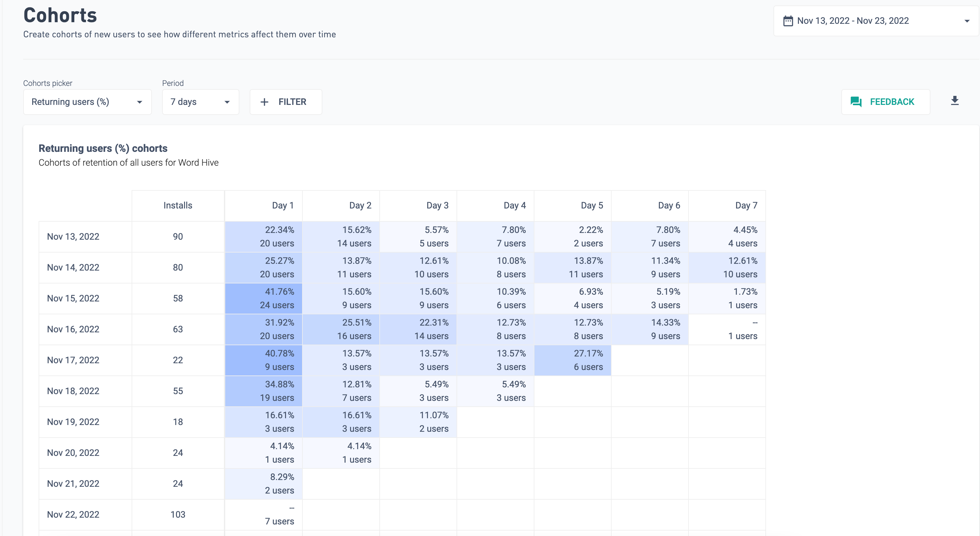This screenshot has height=536, width=980.
Task: Click the 2.22% 2 users cell
Action: pos(573,236)
